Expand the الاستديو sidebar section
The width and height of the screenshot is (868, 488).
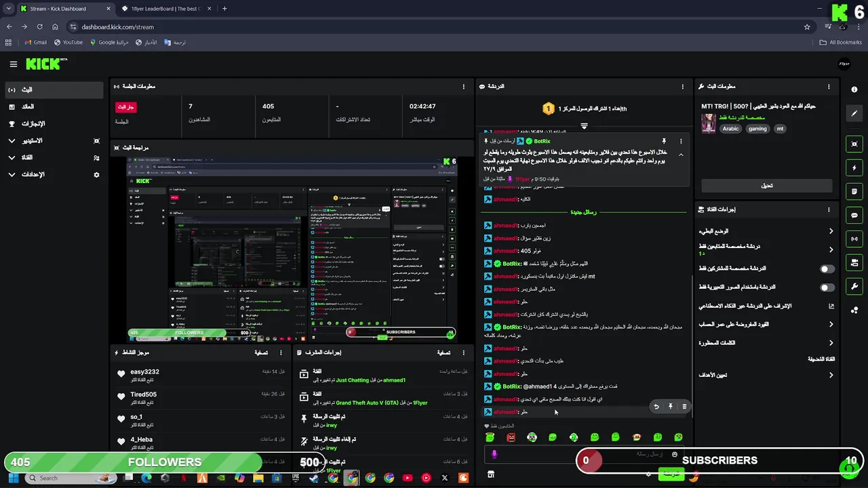[x=54, y=141]
